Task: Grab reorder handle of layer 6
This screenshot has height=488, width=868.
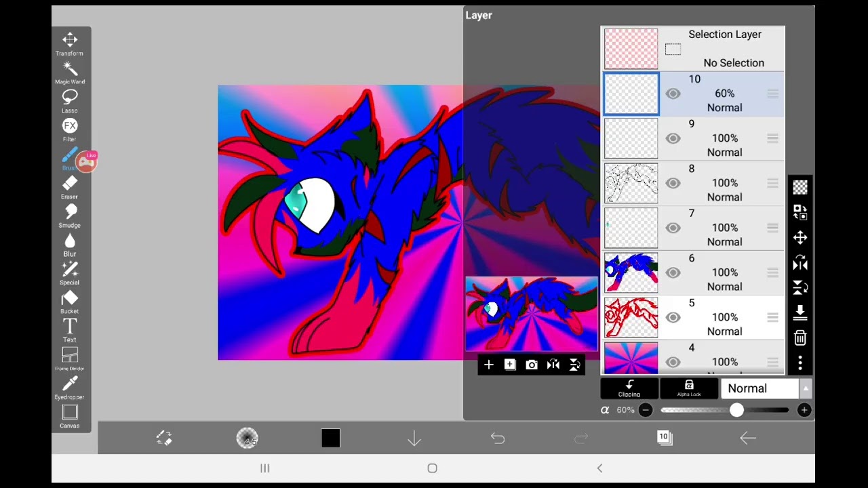Action: pyautogui.click(x=772, y=272)
